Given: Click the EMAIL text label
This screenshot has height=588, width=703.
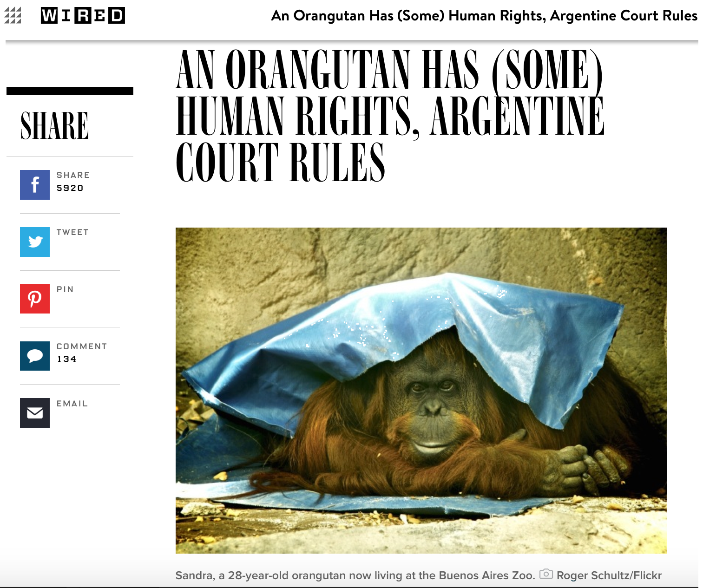Looking at the screenshot, I should tap(72, 404).
